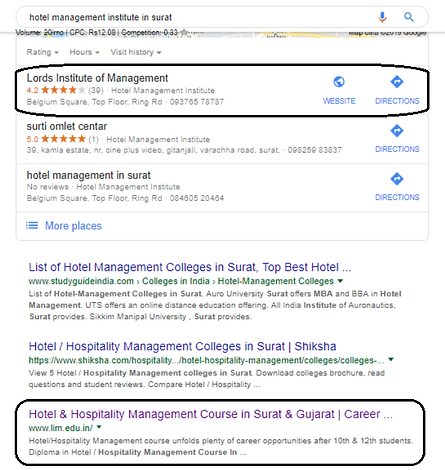Image resolution: width=445 pixels, height=470 pixels.
Task: Open the Hours filter dropdown
Action: 84,52
